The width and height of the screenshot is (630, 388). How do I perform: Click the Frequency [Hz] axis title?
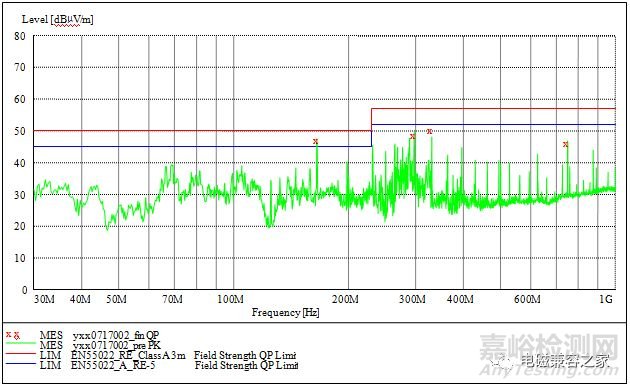(x=285, y=312)
